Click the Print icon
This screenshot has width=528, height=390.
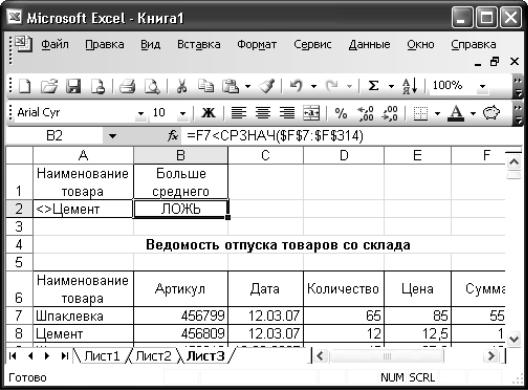(127, 86)
